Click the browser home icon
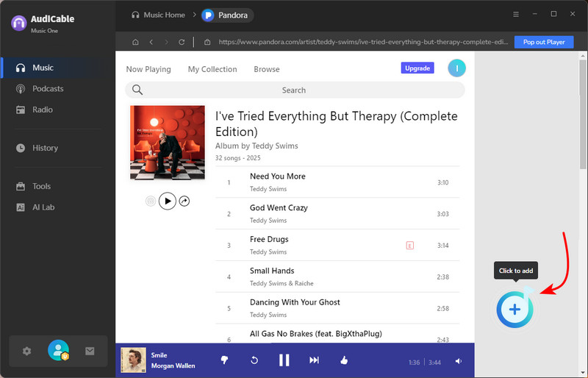 tap(135, 42)
